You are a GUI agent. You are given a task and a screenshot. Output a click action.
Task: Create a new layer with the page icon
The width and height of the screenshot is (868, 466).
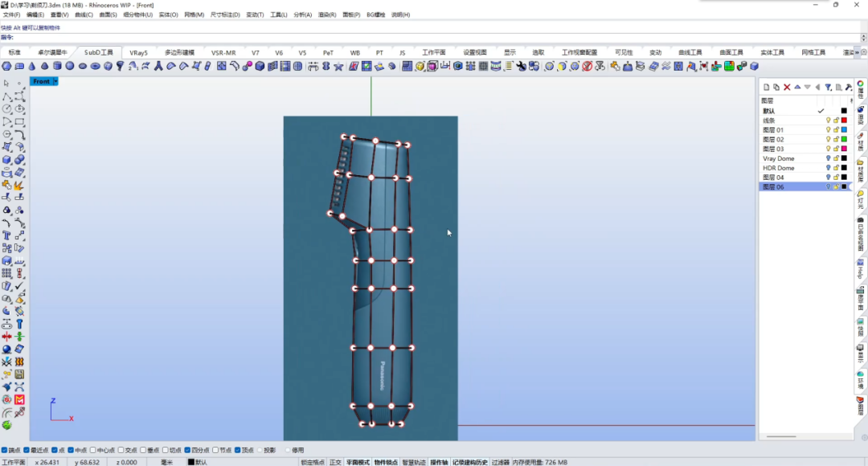point(766,87)
